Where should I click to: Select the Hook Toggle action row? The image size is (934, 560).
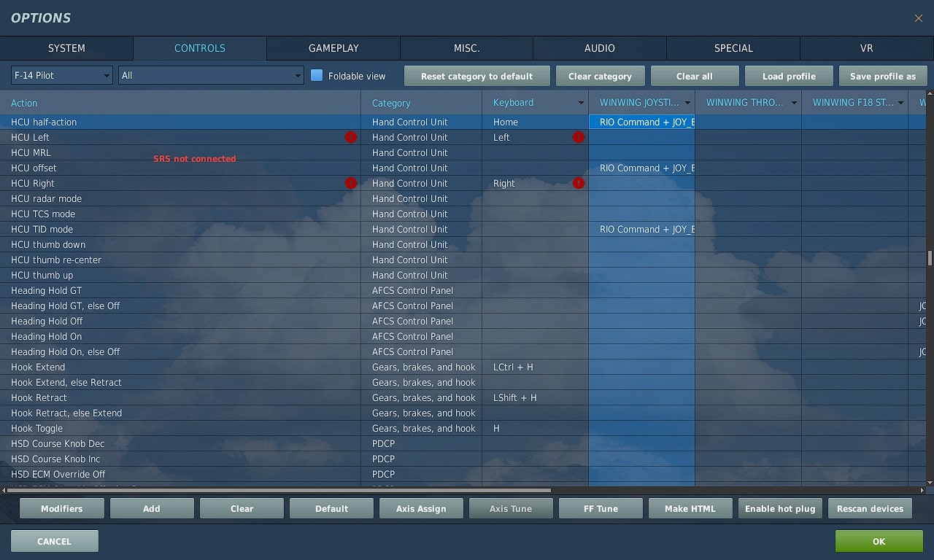pyautogui.click(x=36, y=428)
